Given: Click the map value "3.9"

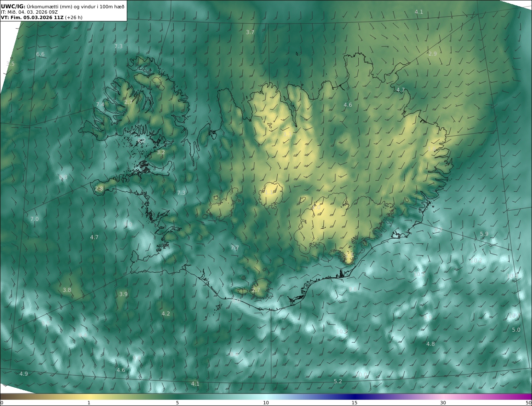Looking at the screenshot, I should click(123, 294).
